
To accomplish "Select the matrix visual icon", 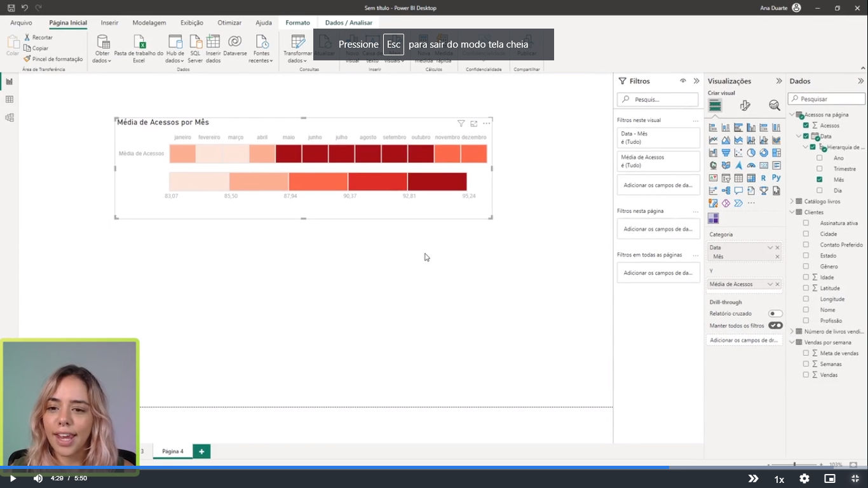I will tap(751, 179).
